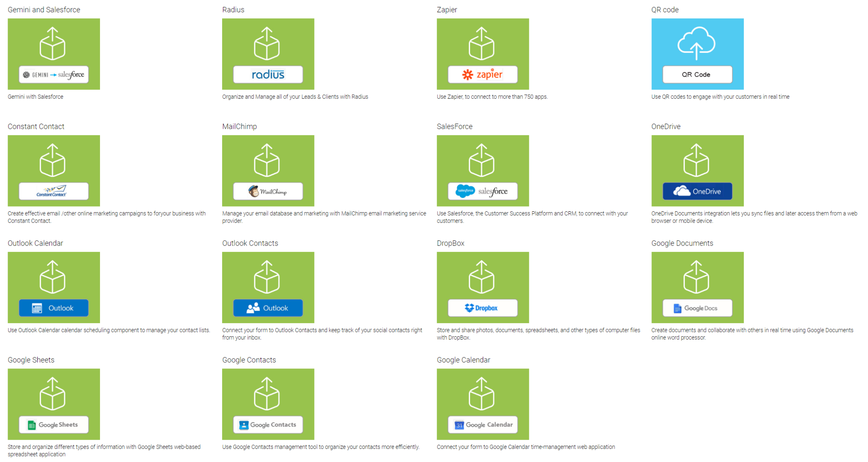Click the 'Outlook Calendar' heading
868x462 pixels.
point(35,243)
